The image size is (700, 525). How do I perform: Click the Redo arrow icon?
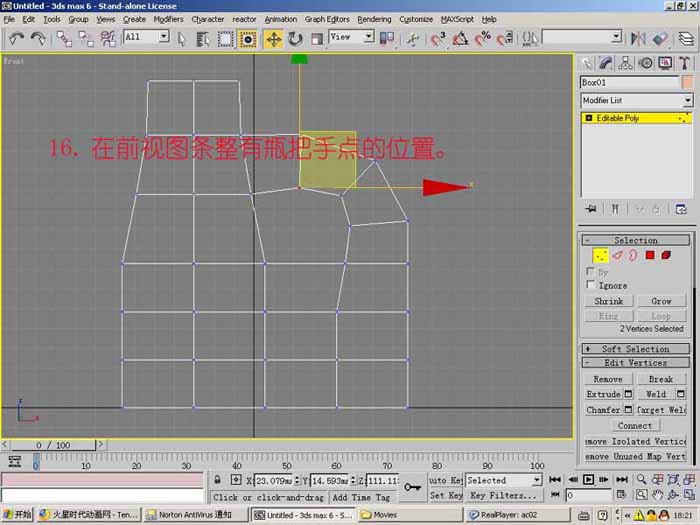pyautogui.click(x=38, y=38)
